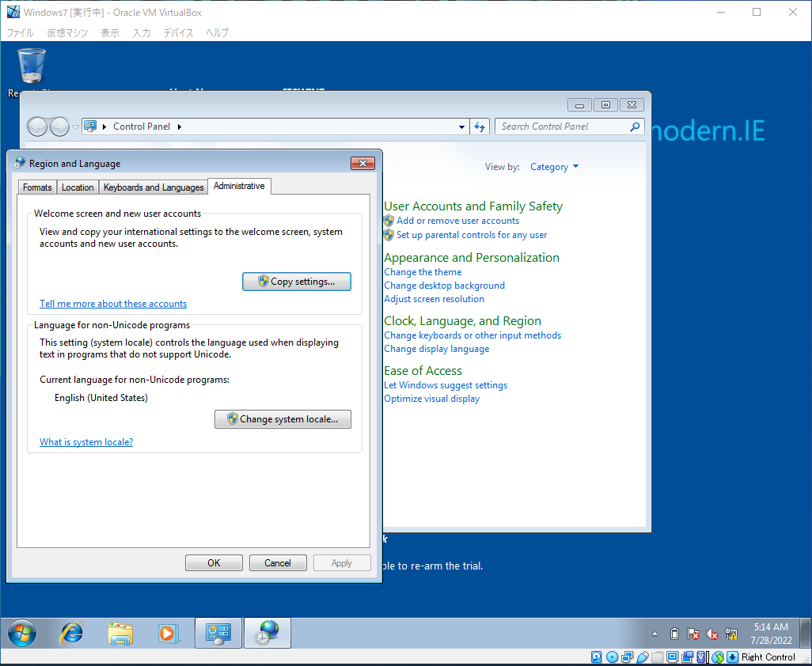Viewport: 812px width, 666px height.
Task: Open Tell me more about these accounts
Action: point(113,304)
